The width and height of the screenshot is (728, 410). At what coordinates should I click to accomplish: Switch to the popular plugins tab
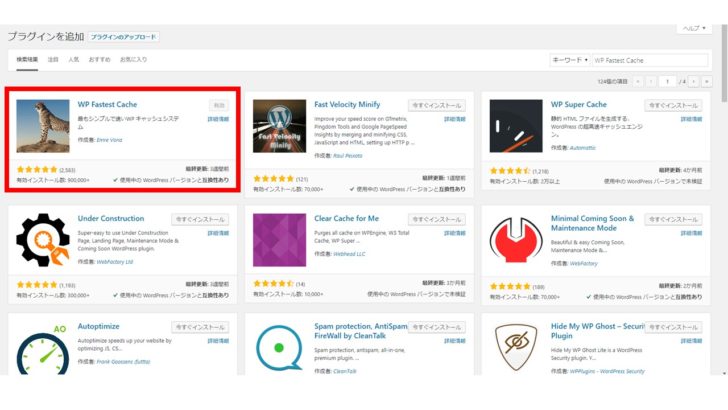click(74, 59)
